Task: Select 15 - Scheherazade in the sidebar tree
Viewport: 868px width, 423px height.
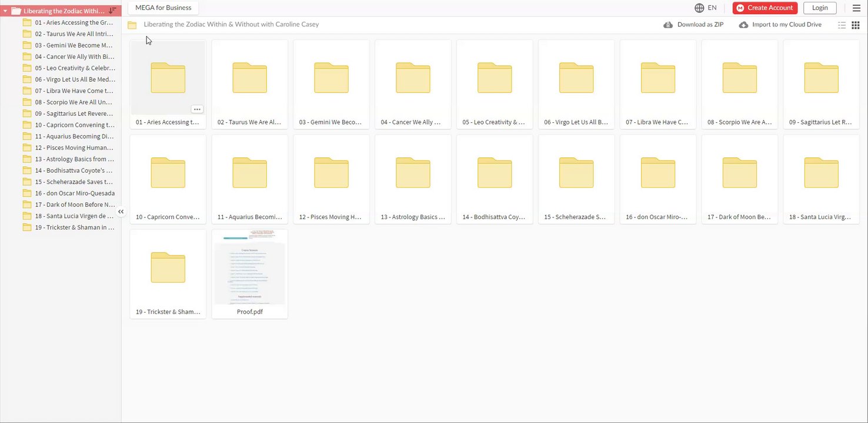Action: 68,182
